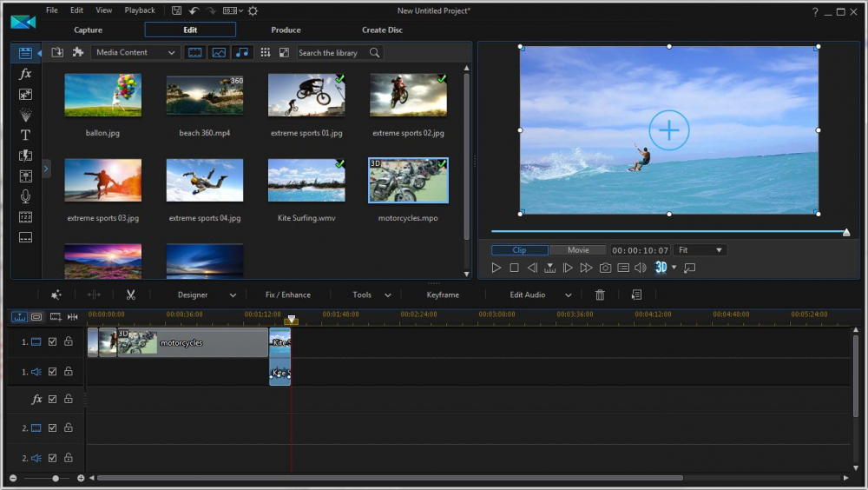Image resolution: width=868 pixels, height=490 pixels.
Task: Click the import media folder icon
Action: point(57,53)
